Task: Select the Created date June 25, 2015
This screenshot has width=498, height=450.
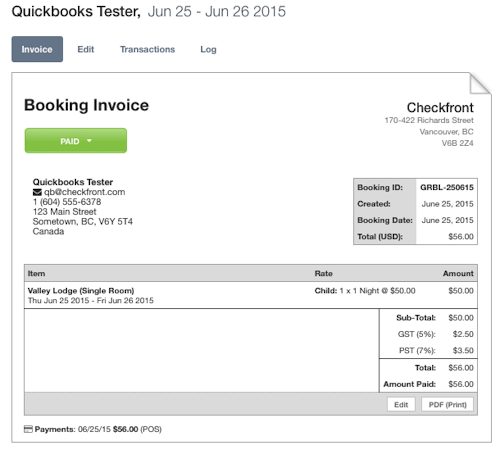Action: 447,204
